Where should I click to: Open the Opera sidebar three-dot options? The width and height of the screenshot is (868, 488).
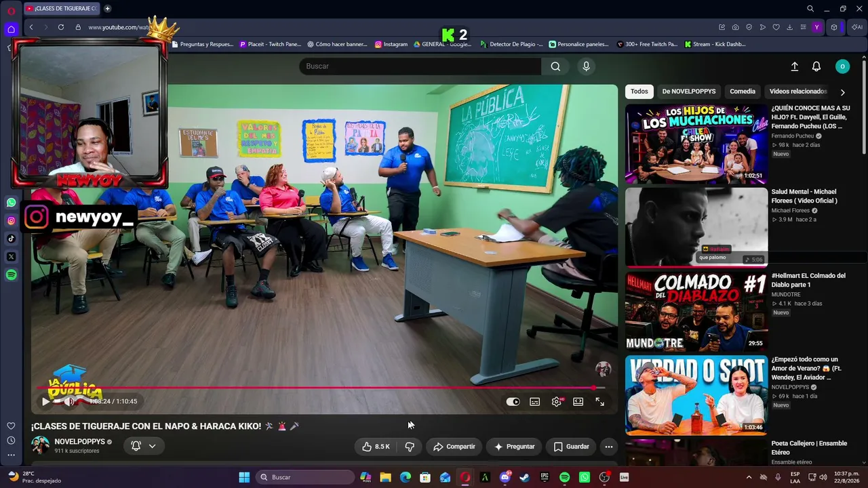pos(11,455)
